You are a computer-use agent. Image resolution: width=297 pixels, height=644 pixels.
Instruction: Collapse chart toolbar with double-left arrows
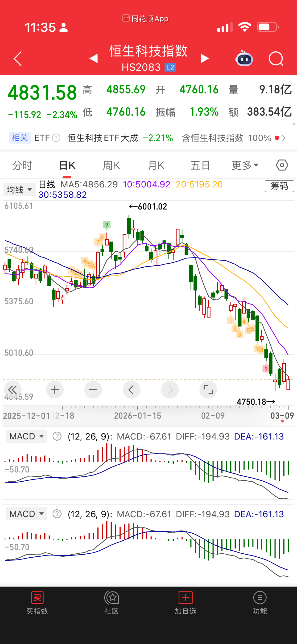click(x=12, y=390)
